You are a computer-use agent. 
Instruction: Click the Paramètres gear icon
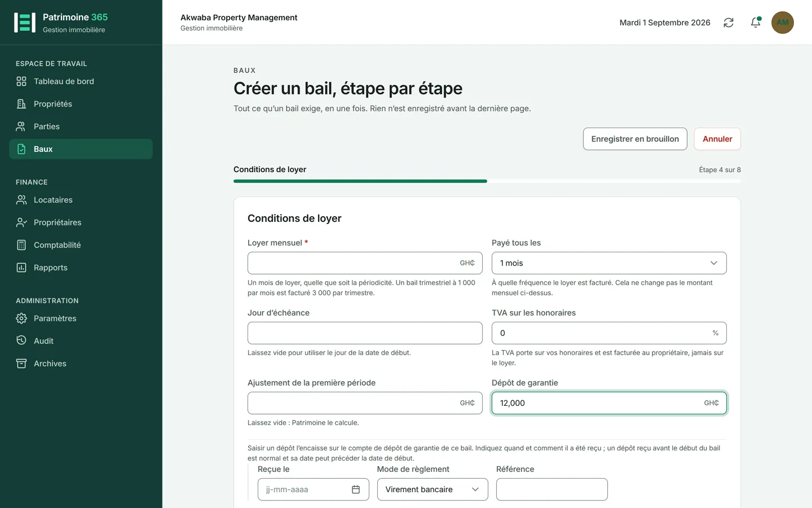[x=21, y=318]
